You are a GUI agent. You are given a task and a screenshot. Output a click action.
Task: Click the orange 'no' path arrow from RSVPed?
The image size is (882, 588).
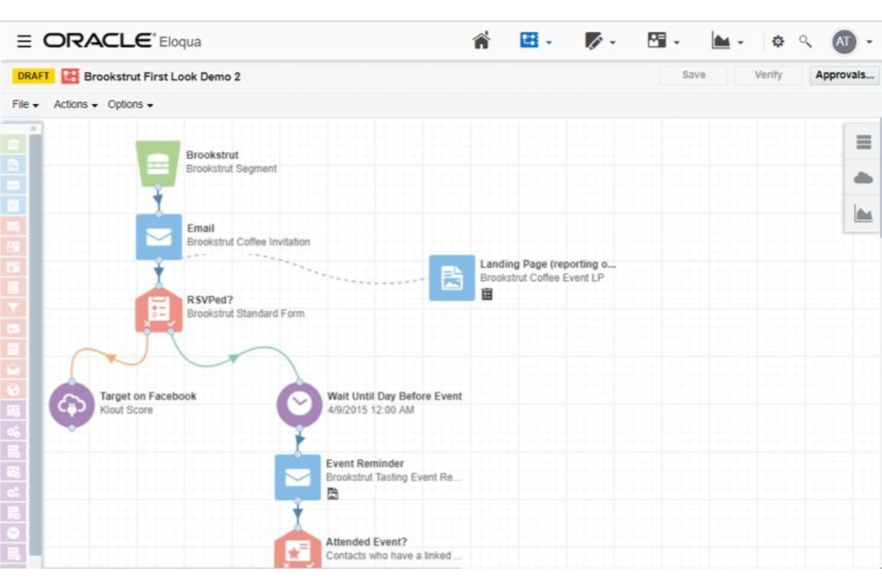tap(110, 357)
